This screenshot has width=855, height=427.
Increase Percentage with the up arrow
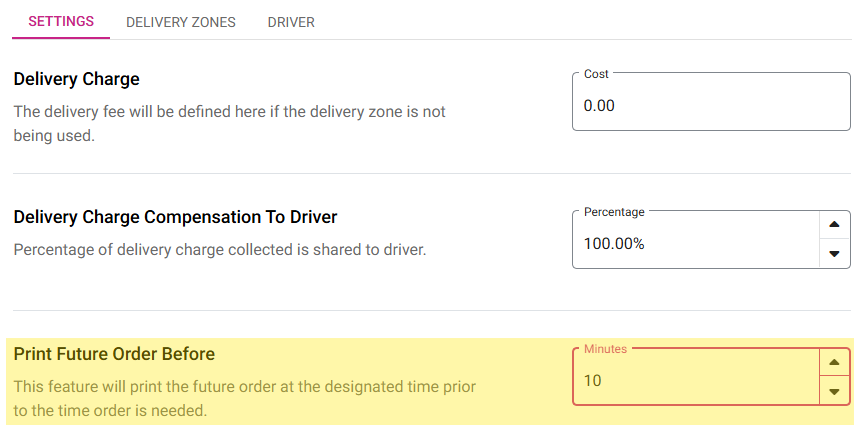pyautogui.click(x=834, y=225)
